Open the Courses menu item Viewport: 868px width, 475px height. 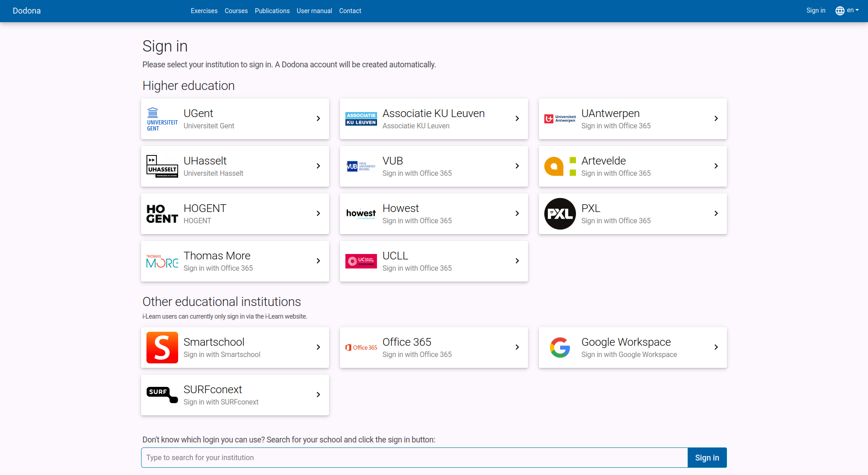tap(236, 11)
